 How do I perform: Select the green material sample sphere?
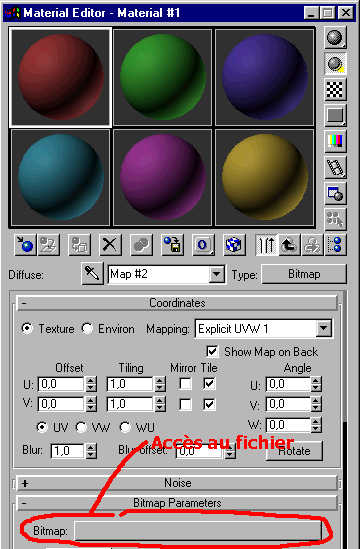pos(162,77)
